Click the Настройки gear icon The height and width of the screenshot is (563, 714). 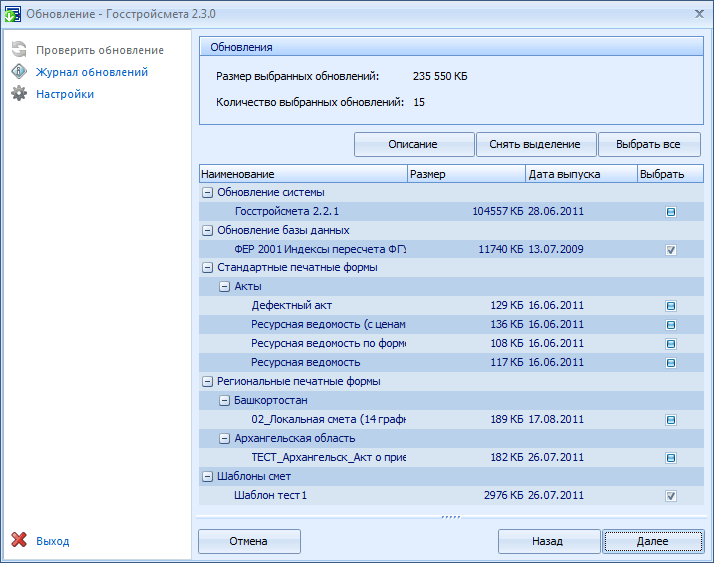tap(19, 93)
